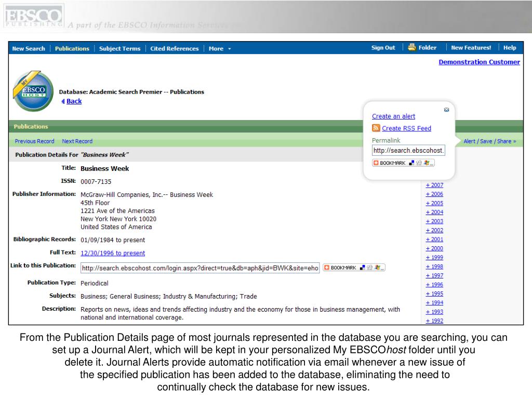Open the Subject Terms menu item
Viewport: 532px width, 399px height.
[x=119, y=49]
